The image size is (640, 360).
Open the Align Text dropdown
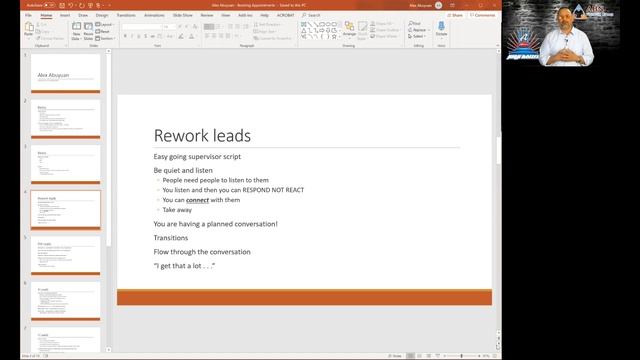(x=266, y=31)
